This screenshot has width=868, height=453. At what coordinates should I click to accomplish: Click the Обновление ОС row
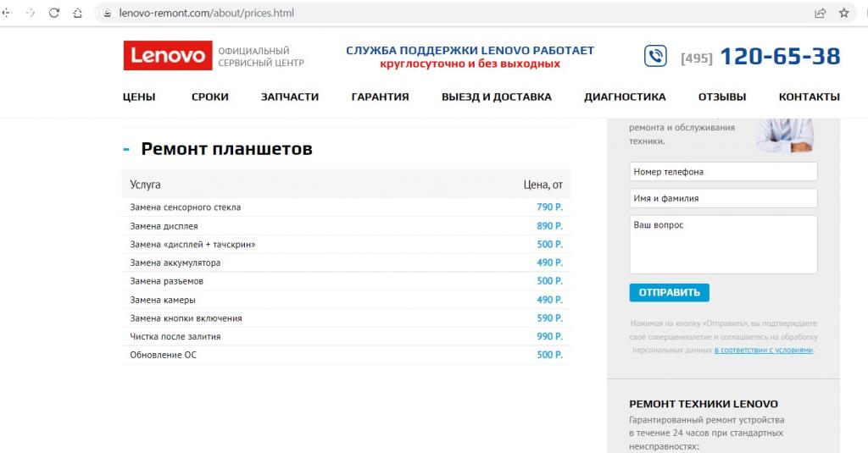(346, 355)
